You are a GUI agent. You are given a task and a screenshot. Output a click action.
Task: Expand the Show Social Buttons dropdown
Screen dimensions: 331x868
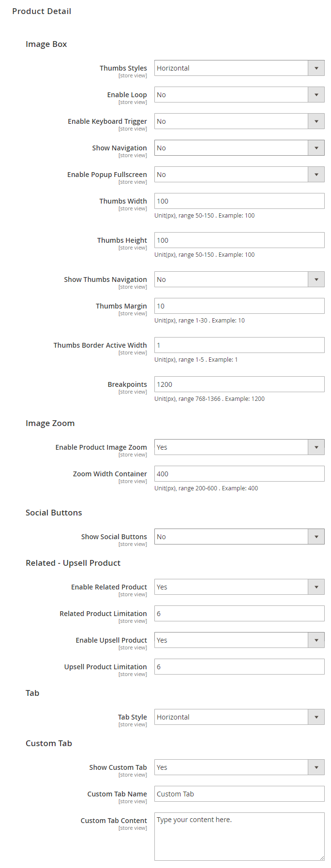(239, 537)
